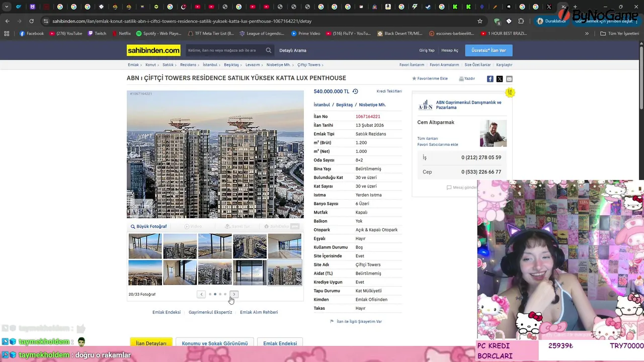Open Netflix bookmark
644x362 pixels.
[121, 34]
